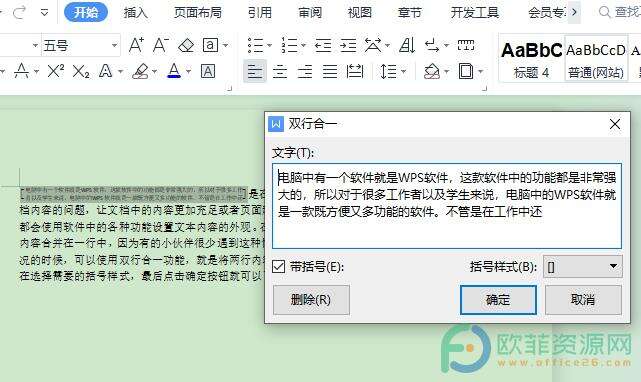
Task: Align paragraph to the right
Action: (x=305, y=72)
